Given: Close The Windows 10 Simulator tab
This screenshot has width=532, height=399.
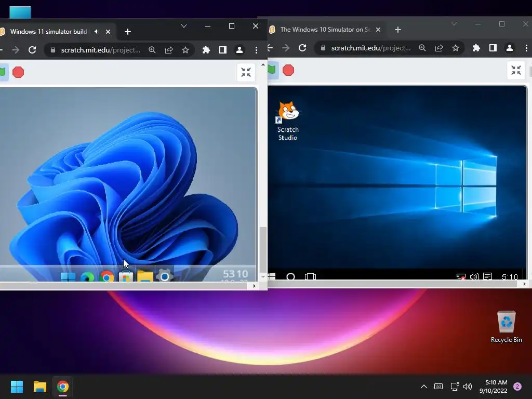Looking at the screenshot, I should click(x=378, y=30).
